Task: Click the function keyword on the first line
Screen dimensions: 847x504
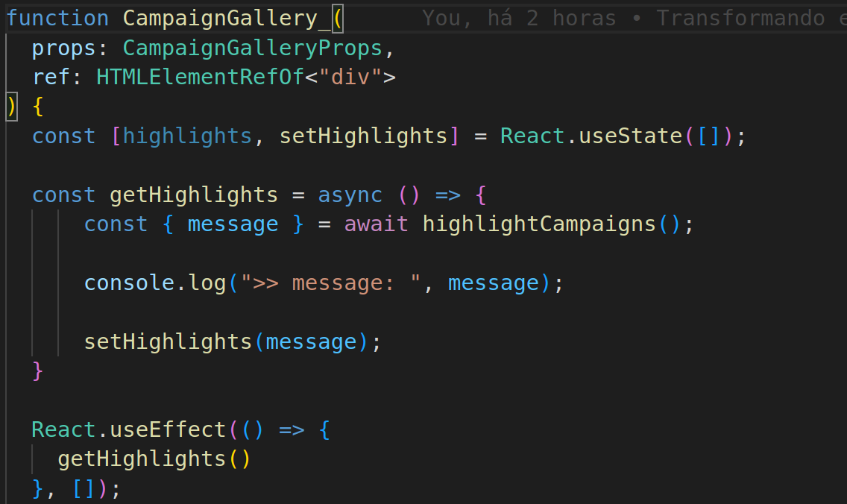Action: [57, 18]
